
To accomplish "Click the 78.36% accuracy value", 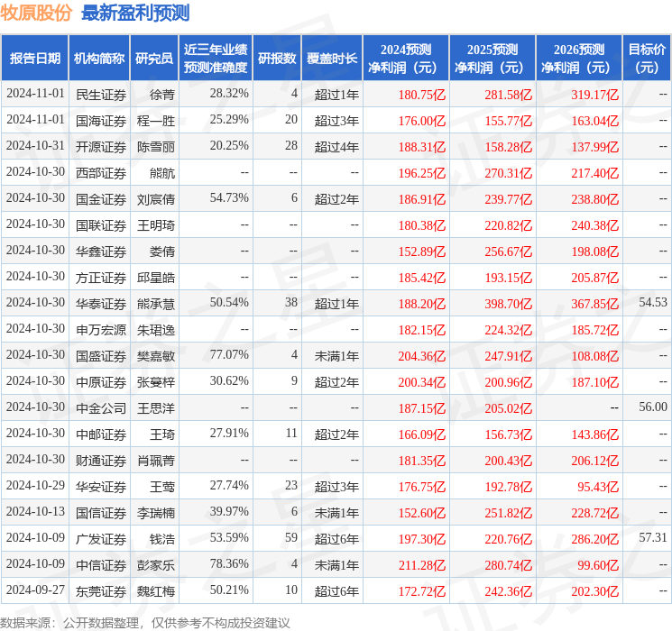I will point(229,563).
